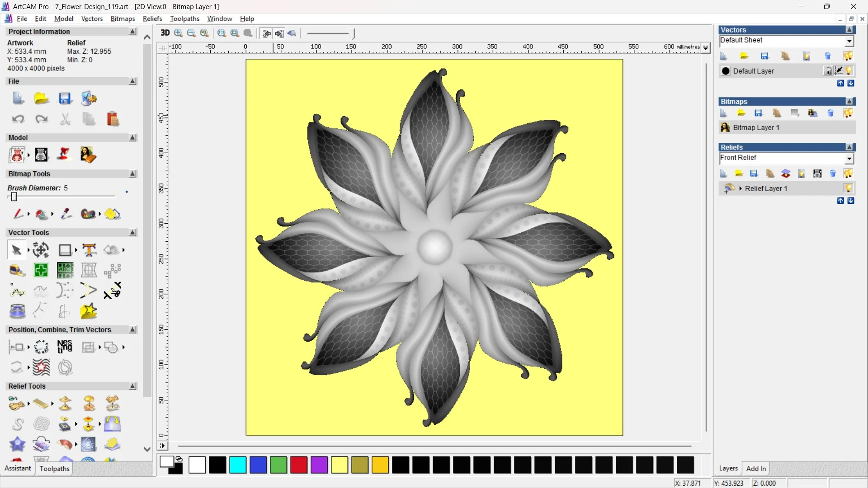Click the save model icon in File panel

(65, 99)
